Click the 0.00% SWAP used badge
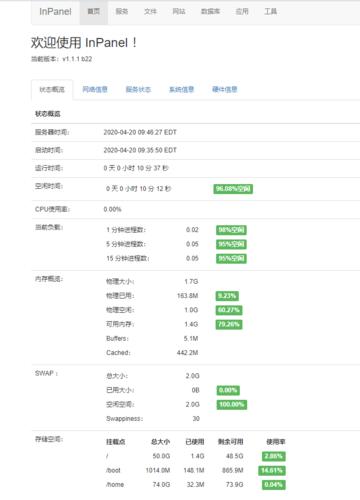 [228, 390]
